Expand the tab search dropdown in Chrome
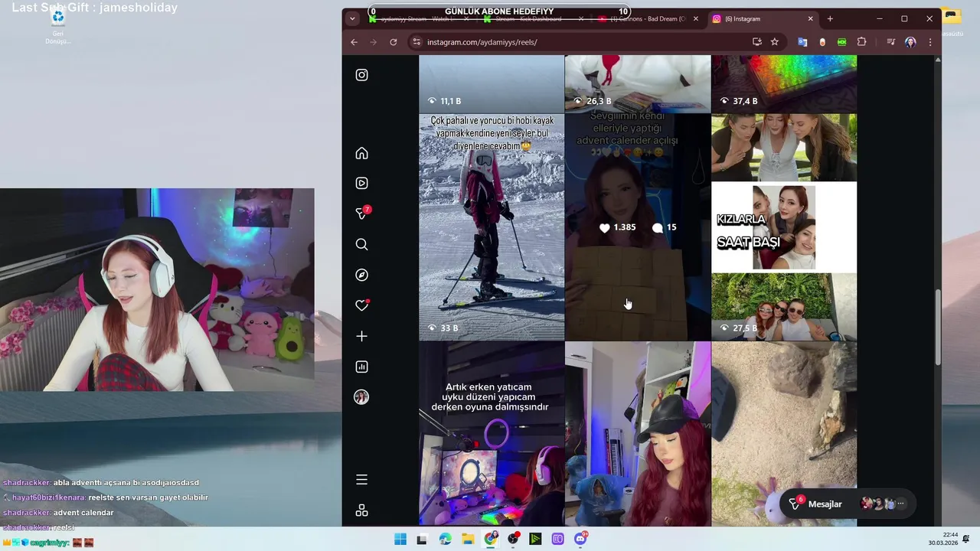This screenshot has height=551, width=980. coord(352,18)
